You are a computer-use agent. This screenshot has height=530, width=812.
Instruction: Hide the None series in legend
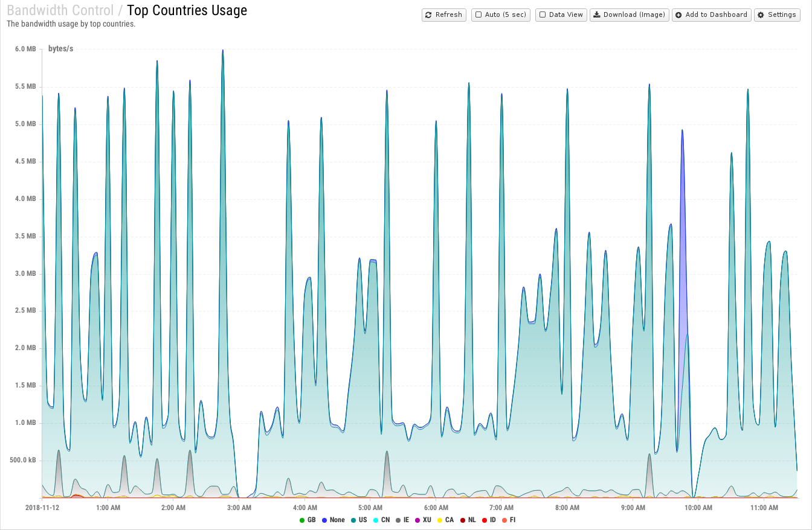click(333, 520)
